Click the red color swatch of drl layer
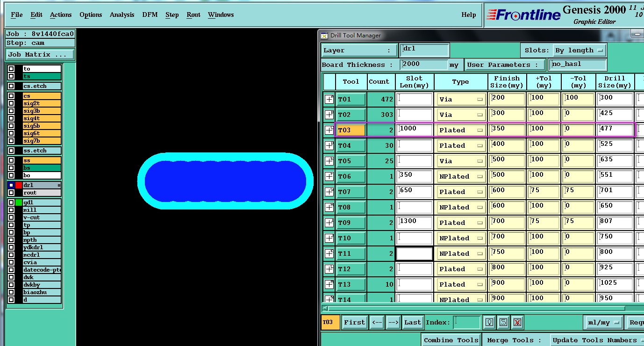The height and width of the screenshot is (346, 644). pos(19,185)
